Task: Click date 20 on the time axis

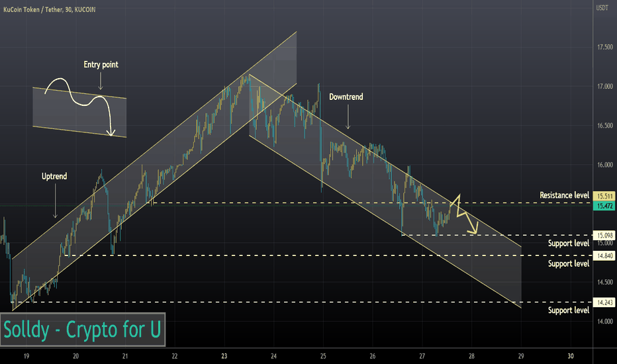Action: 75,356
